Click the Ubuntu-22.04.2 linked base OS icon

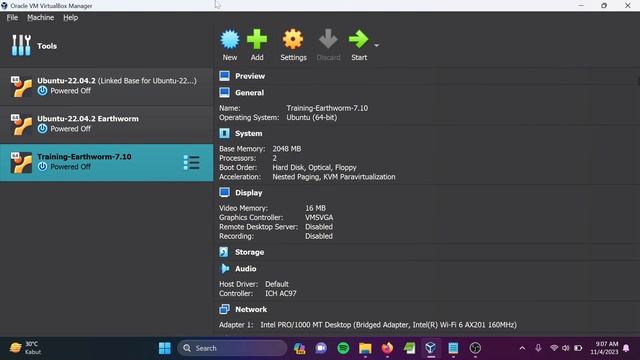[x=21, y=87]
